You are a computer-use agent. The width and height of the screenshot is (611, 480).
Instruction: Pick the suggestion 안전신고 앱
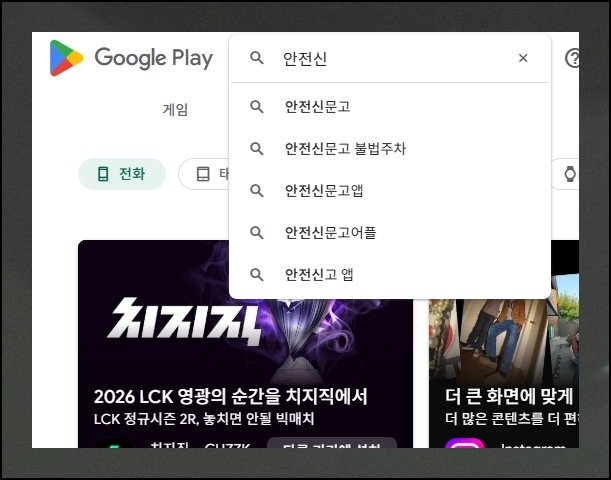click(x=390, y=275)
